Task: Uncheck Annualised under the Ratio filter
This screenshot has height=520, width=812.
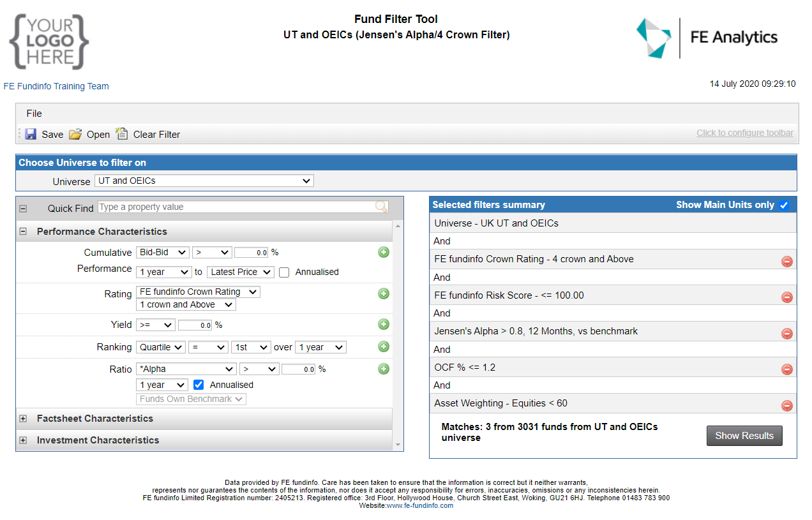Action: tap(199, 385)
